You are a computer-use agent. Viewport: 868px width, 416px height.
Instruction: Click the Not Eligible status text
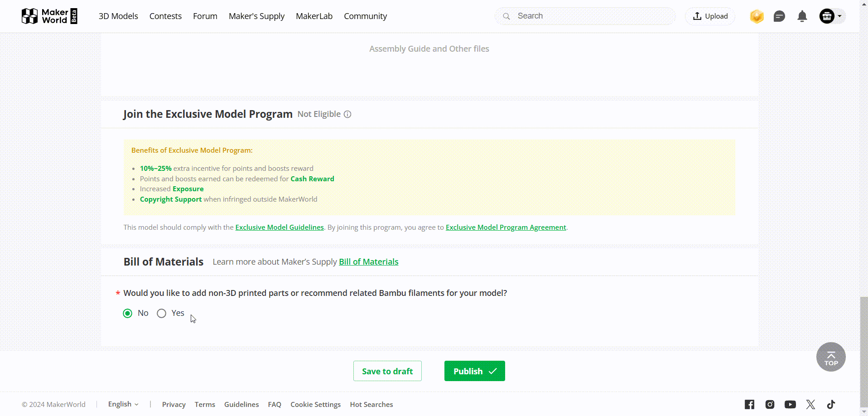(319, 114)
